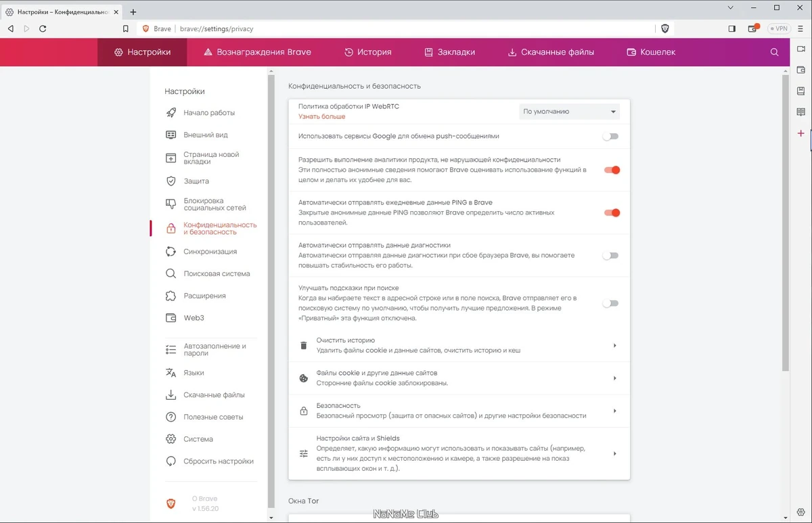Open Скачанные файлы top tab
The image size is (812, 523).
tap(551, 52)
